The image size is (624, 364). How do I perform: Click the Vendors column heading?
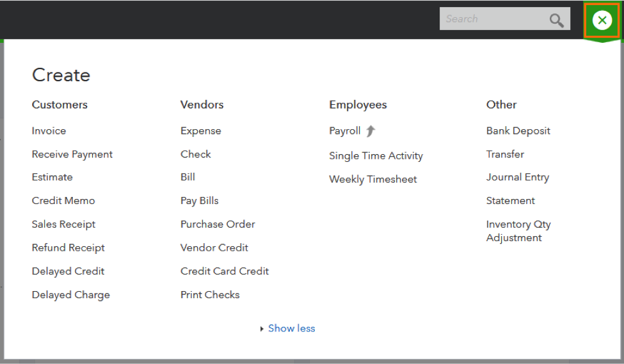(202, 105)
